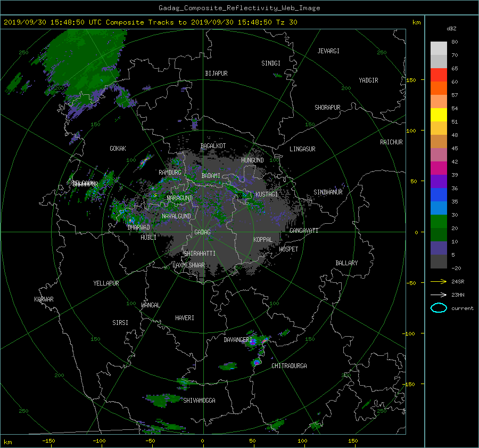The width and height of the screenshot is (479, 448).
Task: Select the YADGIR label
Action: pos(368,80)
